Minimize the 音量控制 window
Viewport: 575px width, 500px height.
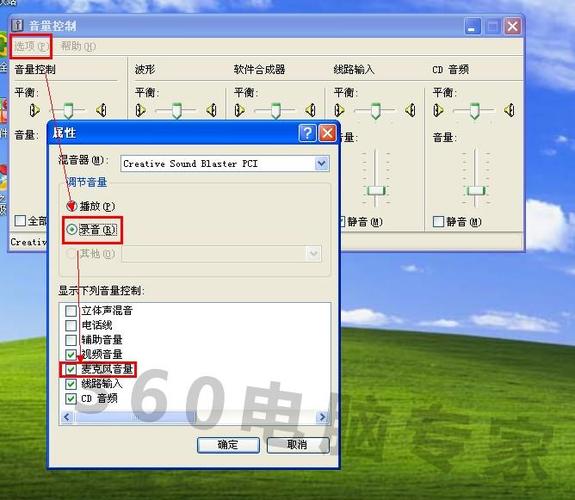[x=473, y=26]
